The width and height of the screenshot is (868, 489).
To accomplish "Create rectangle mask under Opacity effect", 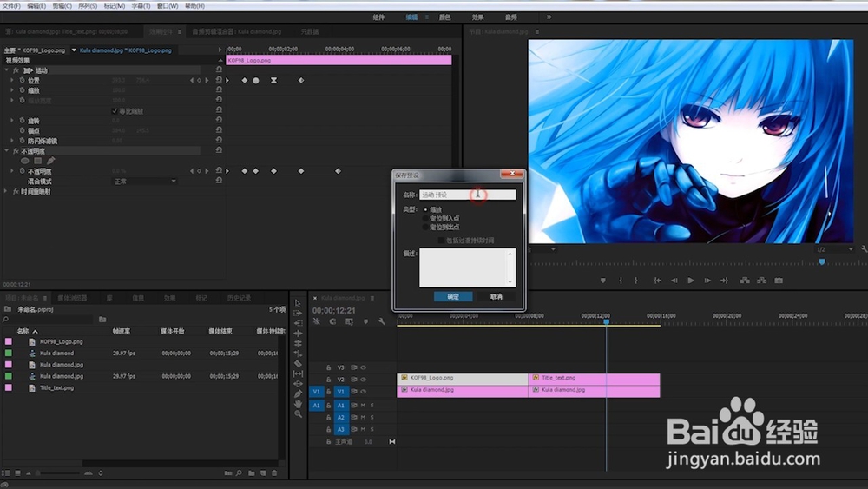I will 37,161.
